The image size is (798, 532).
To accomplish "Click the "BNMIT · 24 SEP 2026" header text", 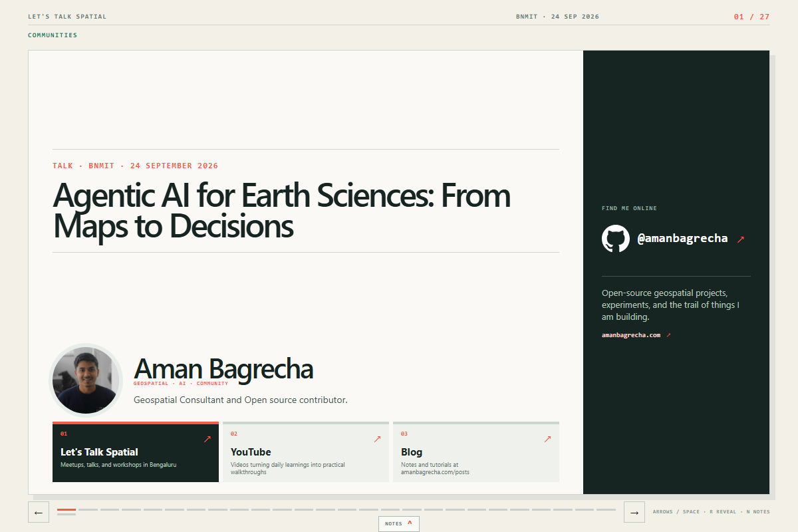I will (557, 17).
